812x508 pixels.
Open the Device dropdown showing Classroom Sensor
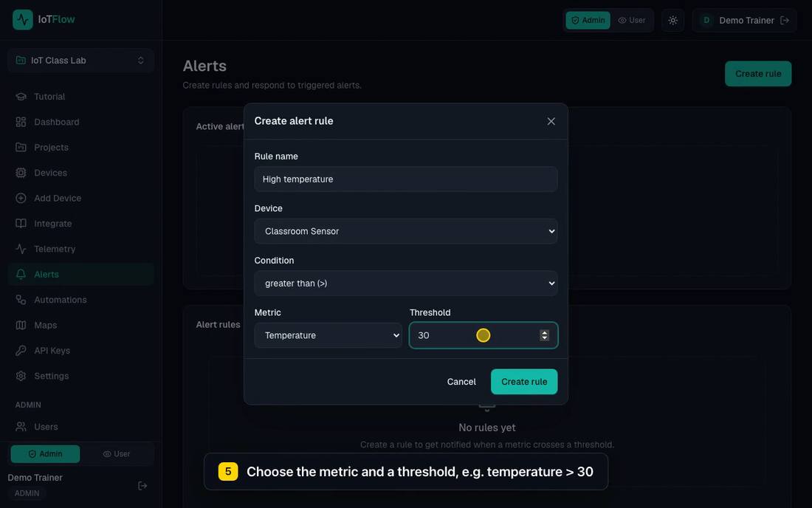click(x=405, y=231)
